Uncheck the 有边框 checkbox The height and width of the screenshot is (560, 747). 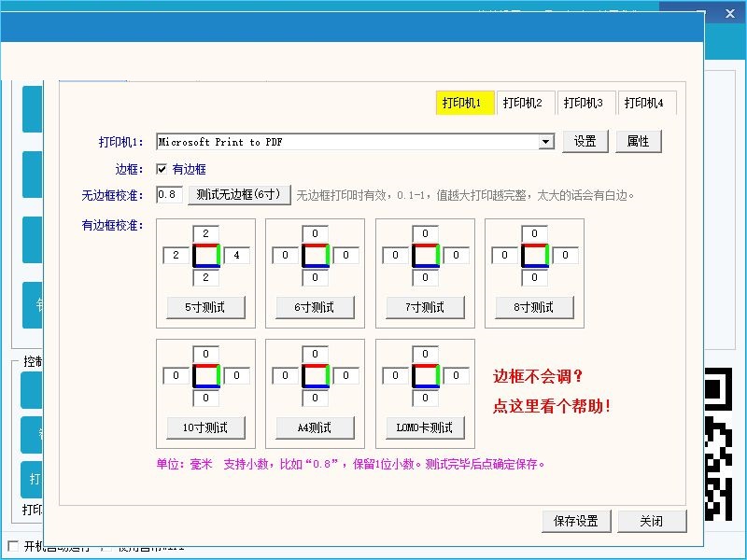click(161, 169)
